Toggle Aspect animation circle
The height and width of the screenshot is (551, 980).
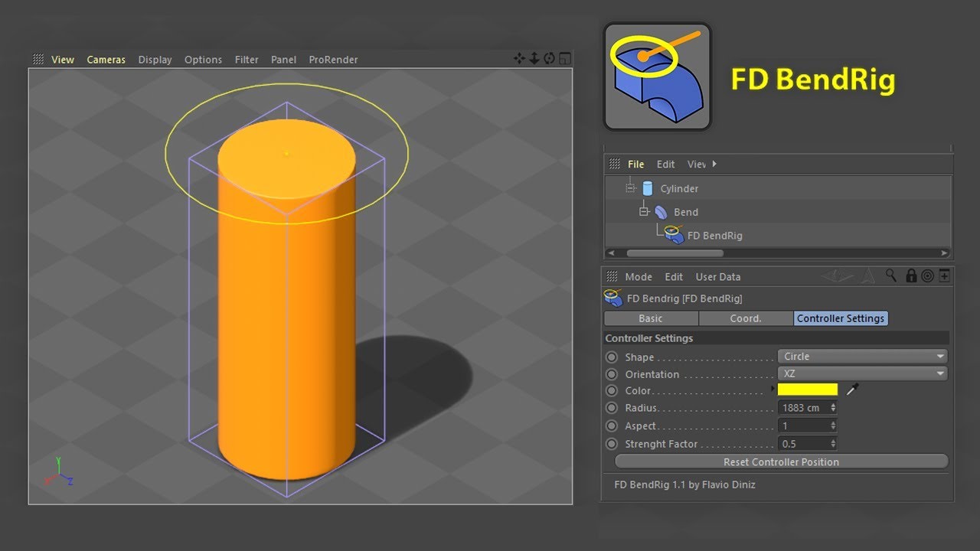(x=611, y=425)
